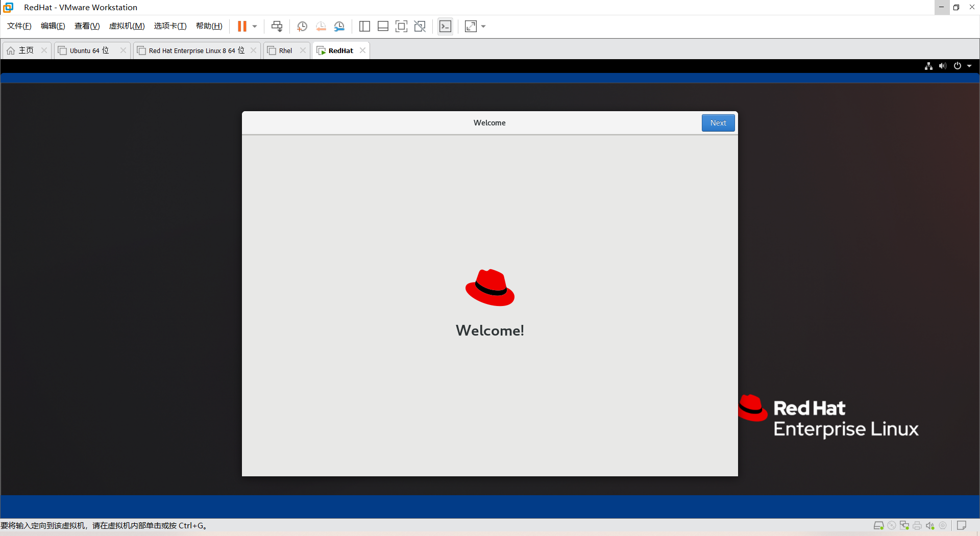
Task: Click the Next button in the Welcome dialog
Action: point(718,122)
